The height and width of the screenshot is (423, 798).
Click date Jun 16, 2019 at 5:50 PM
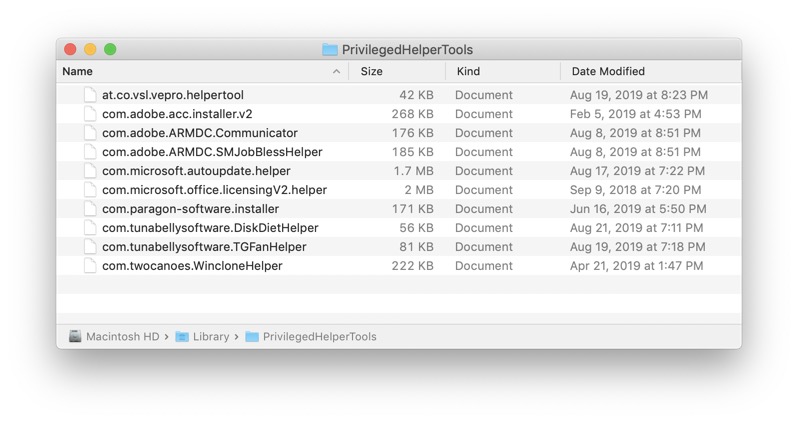point(638,209)
